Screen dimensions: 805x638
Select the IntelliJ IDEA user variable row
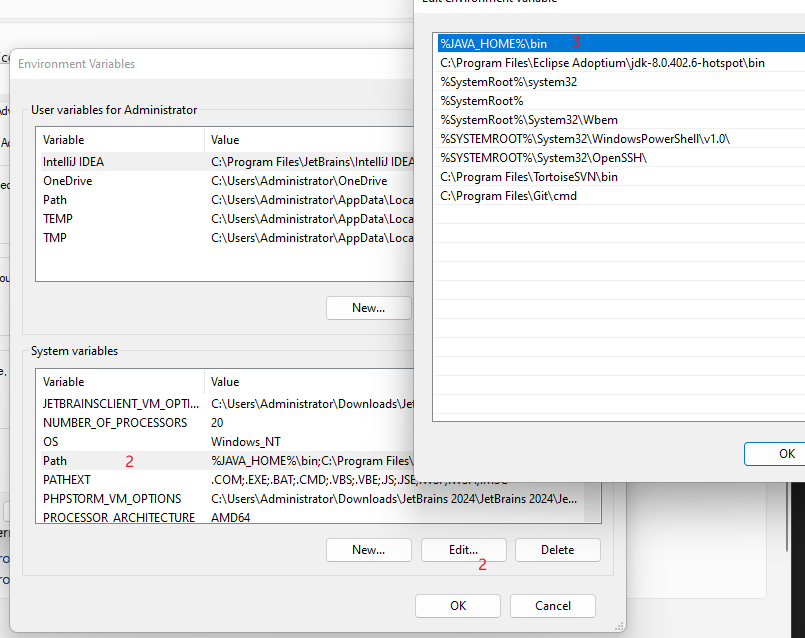point(225,162)
